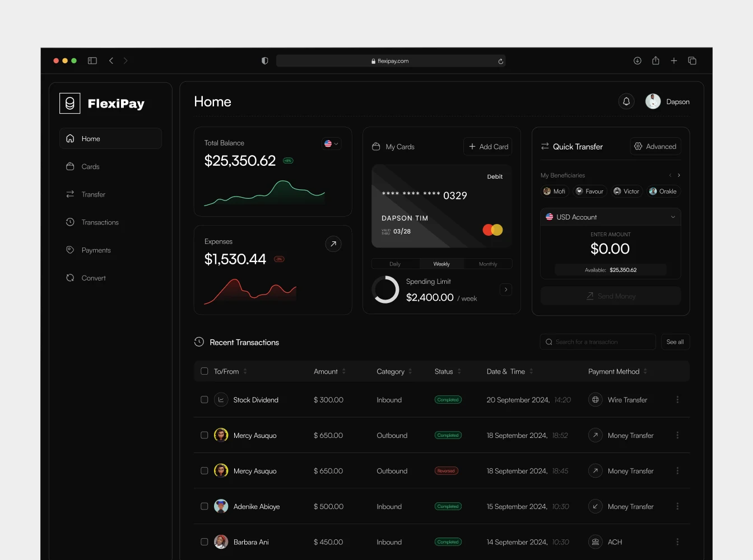Select beneficiary Victor
Image resolution: width=753 pixels, height=560 pixels.
click(626, 192)
